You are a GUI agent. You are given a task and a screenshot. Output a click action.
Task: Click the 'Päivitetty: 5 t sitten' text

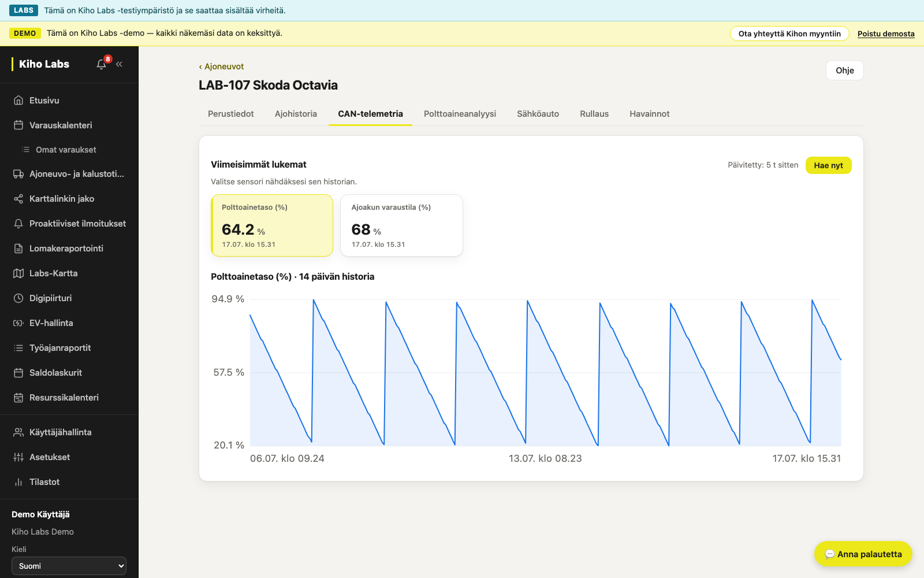point(763,165)
